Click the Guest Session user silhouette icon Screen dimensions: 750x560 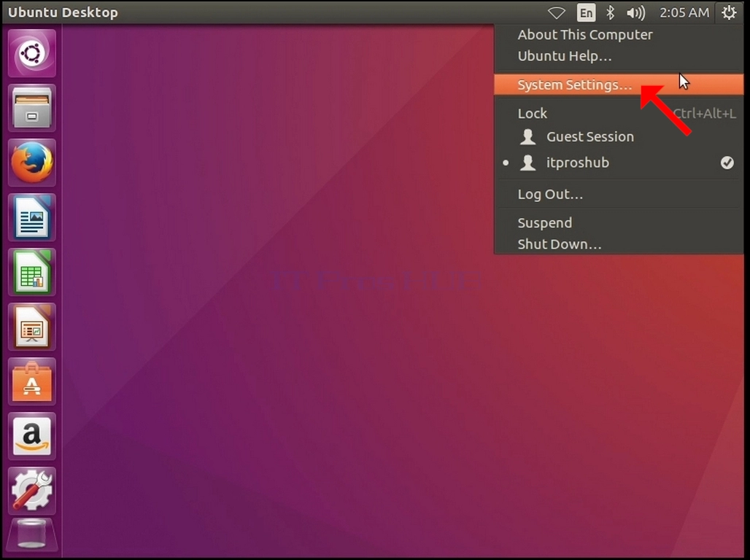click(528, 137)
